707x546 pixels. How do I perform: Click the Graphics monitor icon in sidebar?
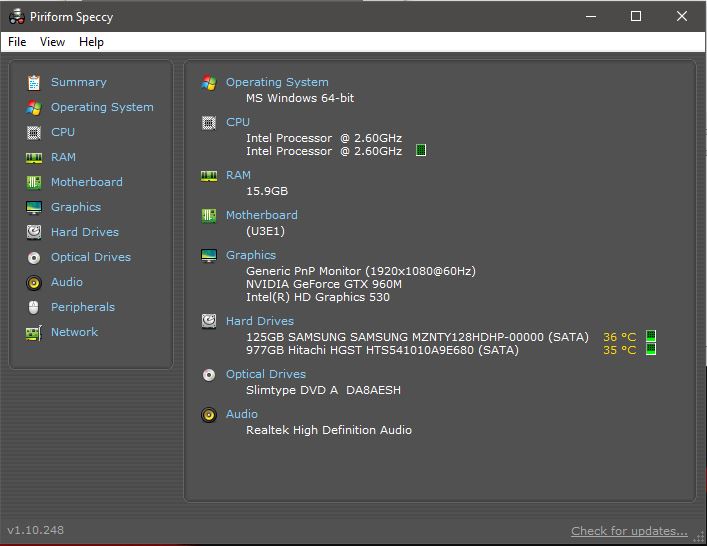click(34, 207)
